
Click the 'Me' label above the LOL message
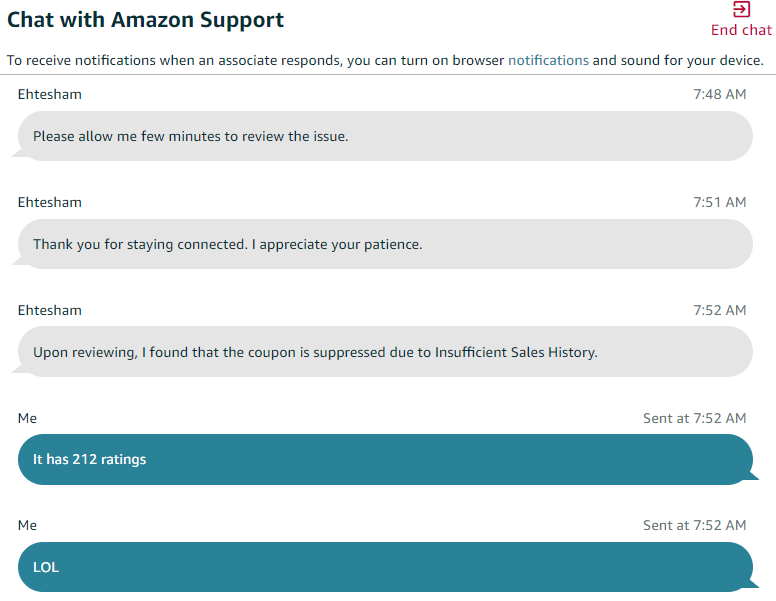coord(27,525)
